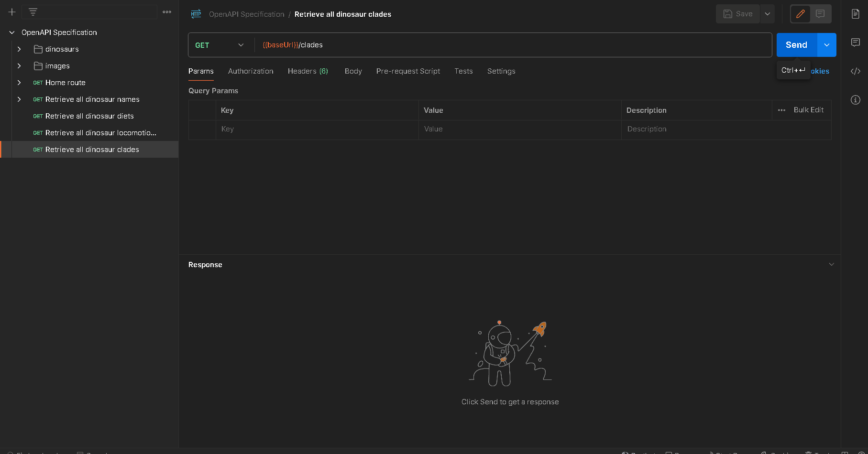This screenshot has height=454, width=868.
Task: Switch to the Authorization tab
Action: (251, 71)
